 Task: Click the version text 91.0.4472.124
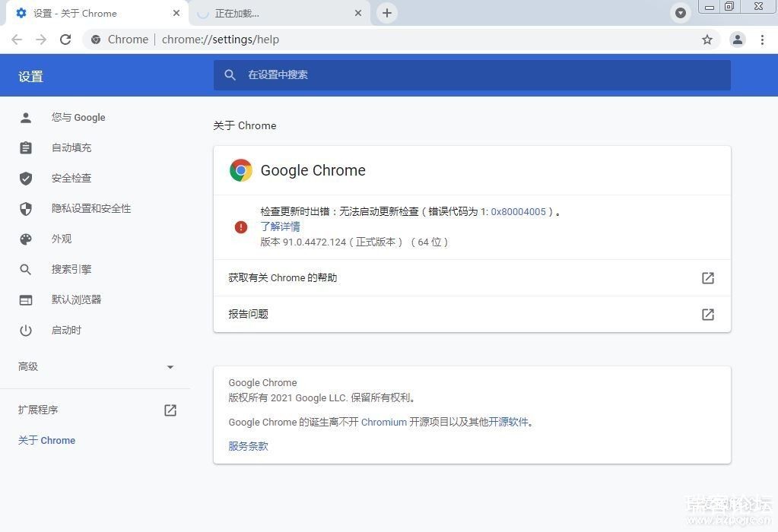click(x=314, y=242)
